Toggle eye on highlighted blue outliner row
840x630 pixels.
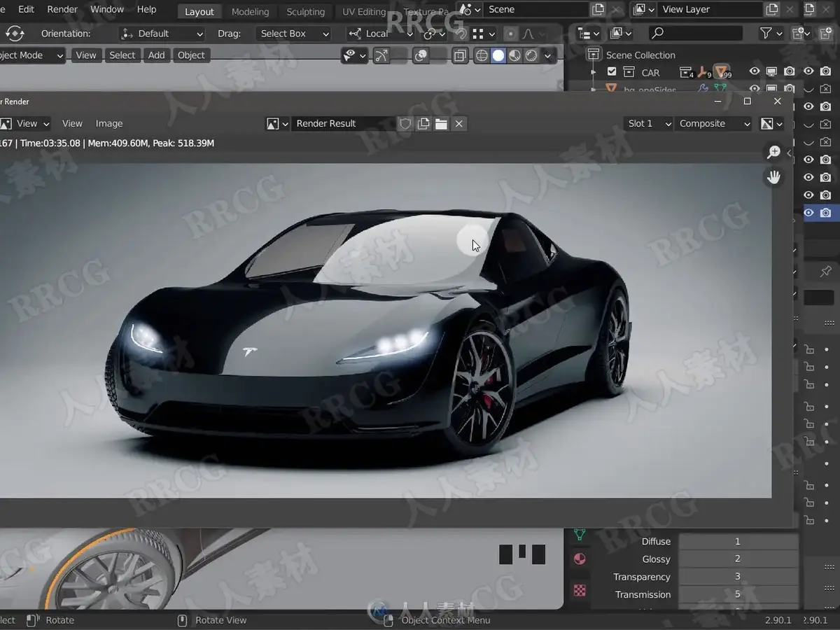tap(808, 213)
